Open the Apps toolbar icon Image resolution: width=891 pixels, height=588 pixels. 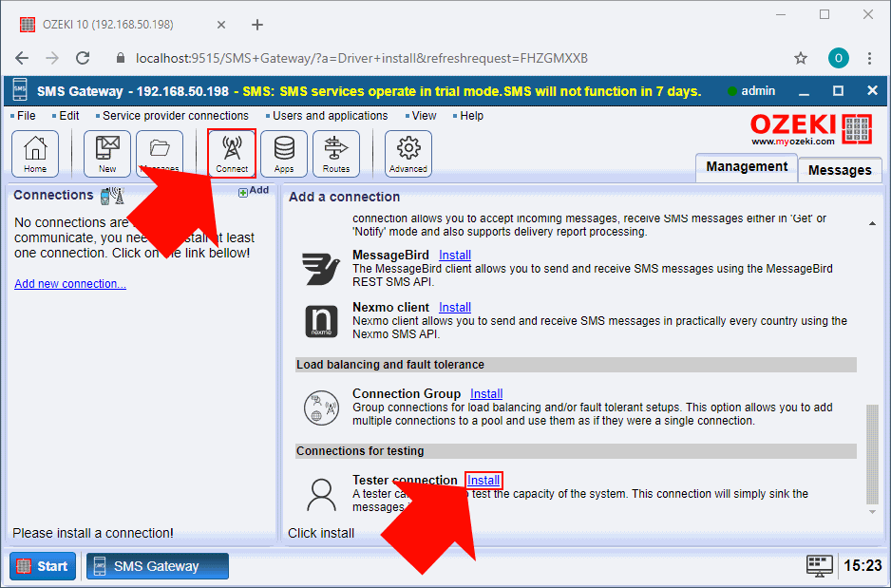[x=284, y=153]
